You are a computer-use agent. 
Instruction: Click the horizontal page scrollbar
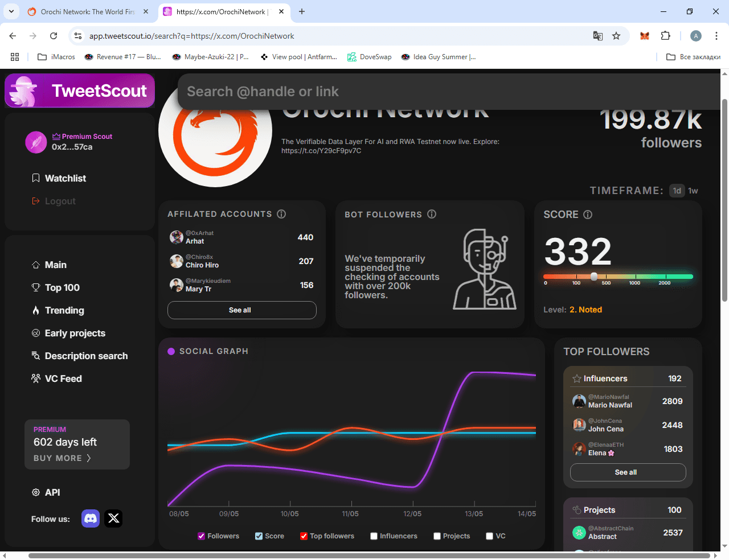click(x=369, y=555)
